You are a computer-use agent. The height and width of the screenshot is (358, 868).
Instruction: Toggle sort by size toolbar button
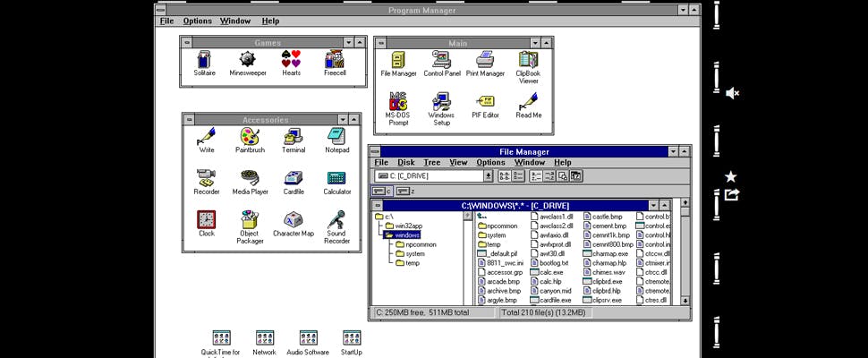click(x=563, y=176)
